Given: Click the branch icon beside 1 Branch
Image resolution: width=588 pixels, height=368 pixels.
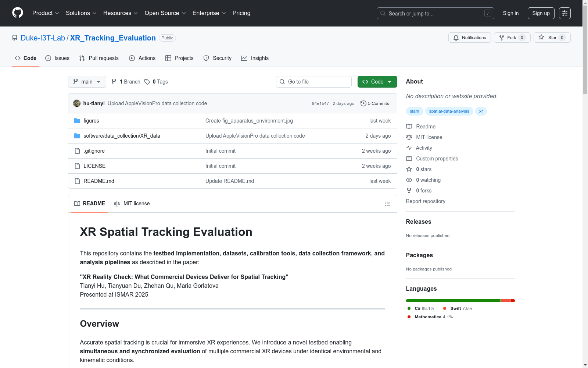Looking at the screenshot, I should (114, 82).
